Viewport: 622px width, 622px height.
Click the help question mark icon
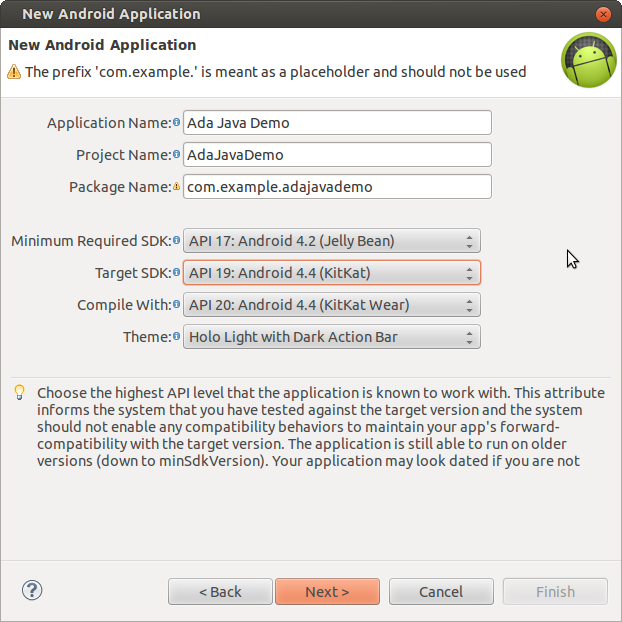pos(31,590)
